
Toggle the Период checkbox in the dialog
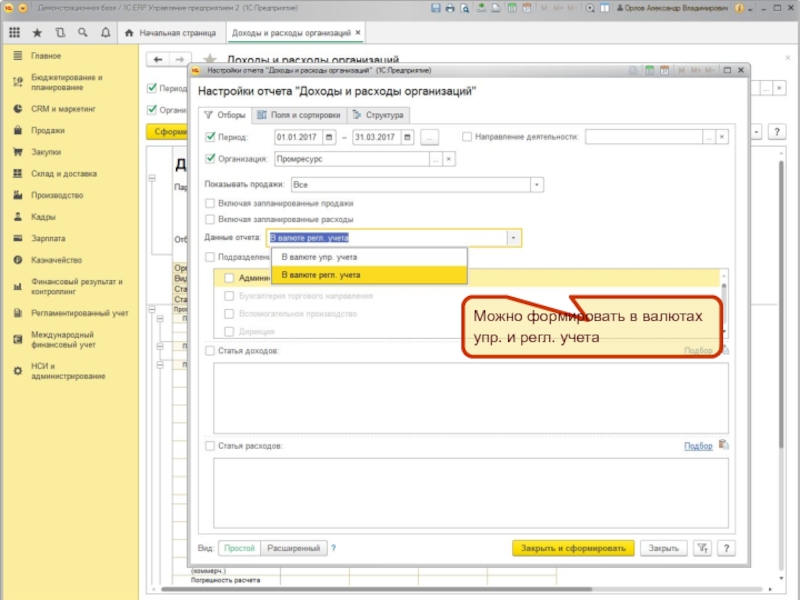coord(210,137)
